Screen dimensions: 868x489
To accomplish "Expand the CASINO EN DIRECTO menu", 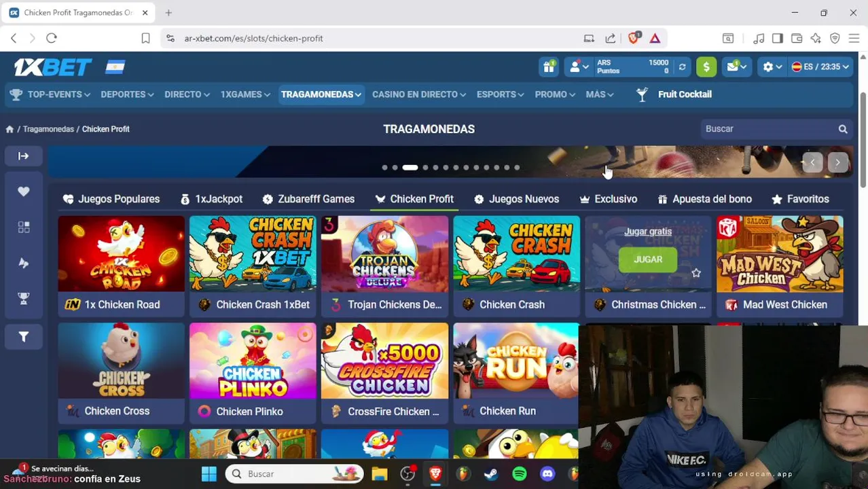I will click(419, 94).
